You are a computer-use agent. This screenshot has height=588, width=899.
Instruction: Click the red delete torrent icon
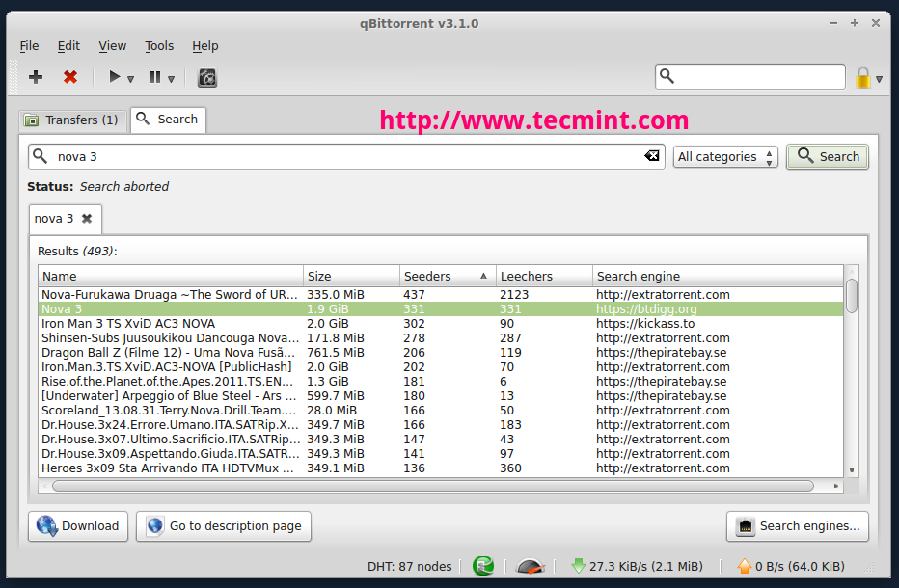70,77
